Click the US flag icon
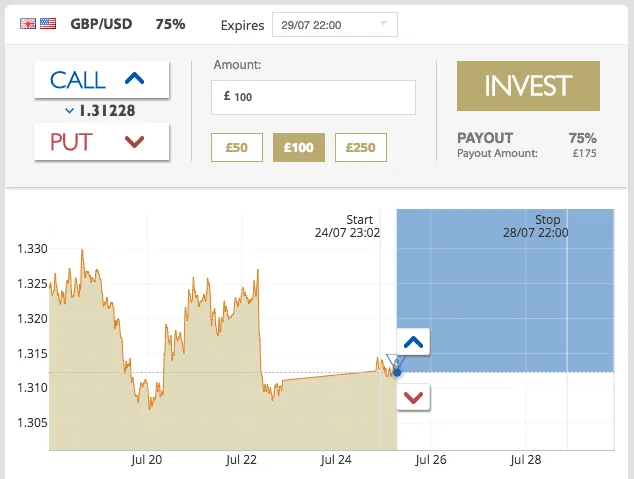The width and height of the screenshot is (634, 479). [x=47, y=24]
